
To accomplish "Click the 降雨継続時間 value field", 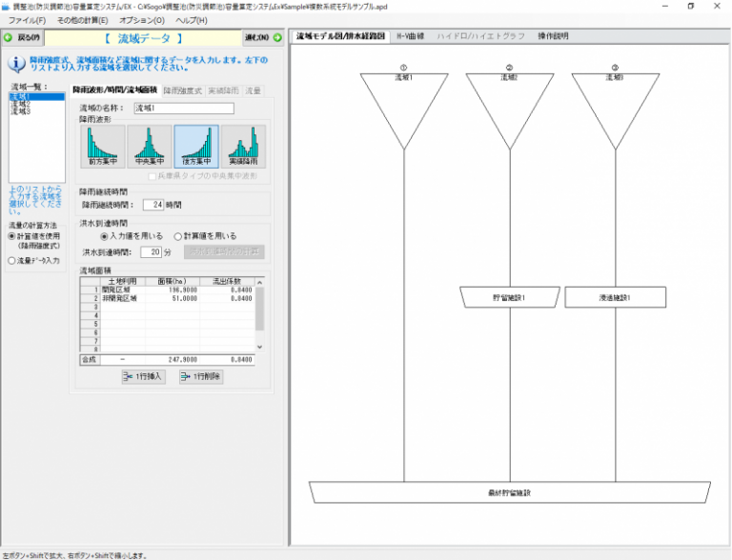I will pos(153,205).
